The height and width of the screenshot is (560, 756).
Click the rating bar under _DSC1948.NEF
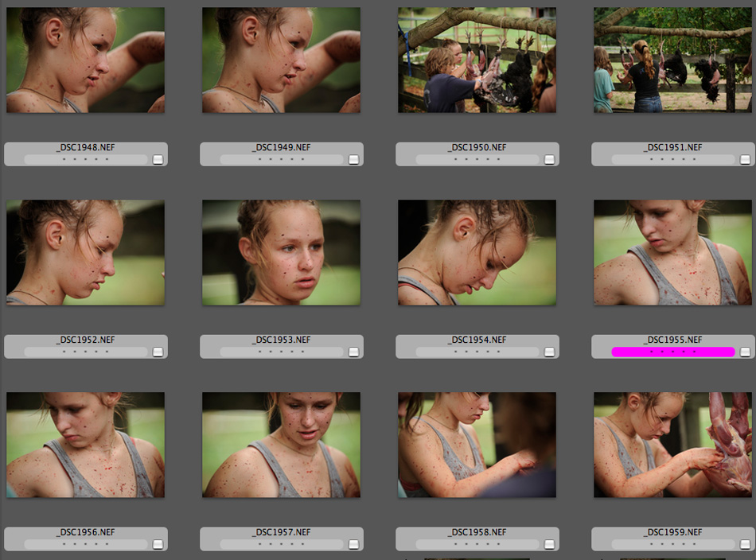pyautogui.click(x=86, y=160)
